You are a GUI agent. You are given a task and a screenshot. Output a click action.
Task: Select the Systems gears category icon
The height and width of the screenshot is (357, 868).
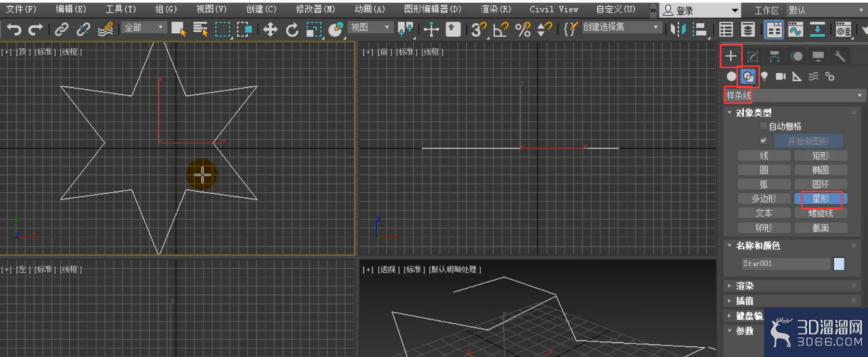(830, 76)
